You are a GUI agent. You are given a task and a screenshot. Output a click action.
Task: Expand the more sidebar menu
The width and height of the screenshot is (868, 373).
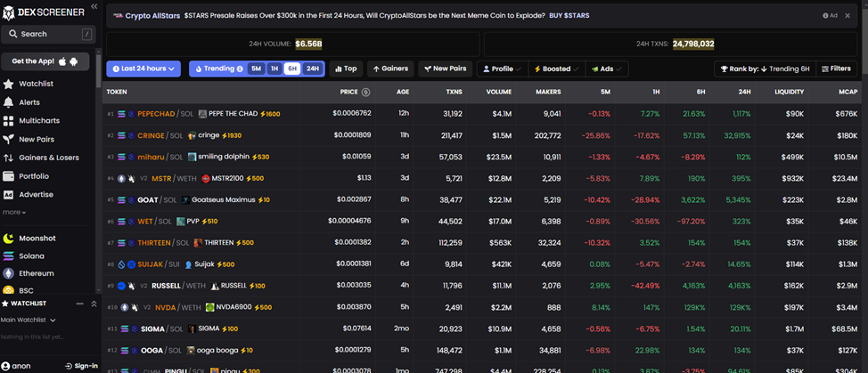coord(14,212)
